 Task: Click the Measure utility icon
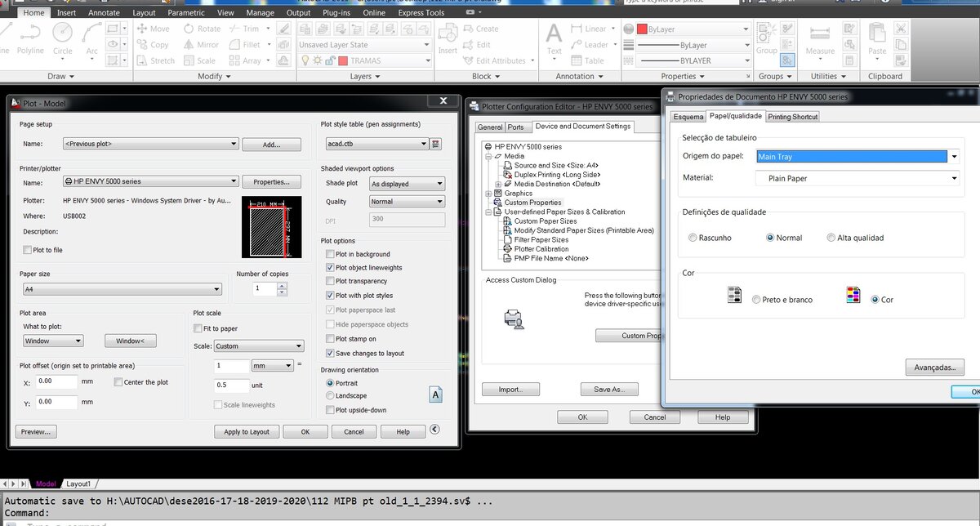[820, 39]
